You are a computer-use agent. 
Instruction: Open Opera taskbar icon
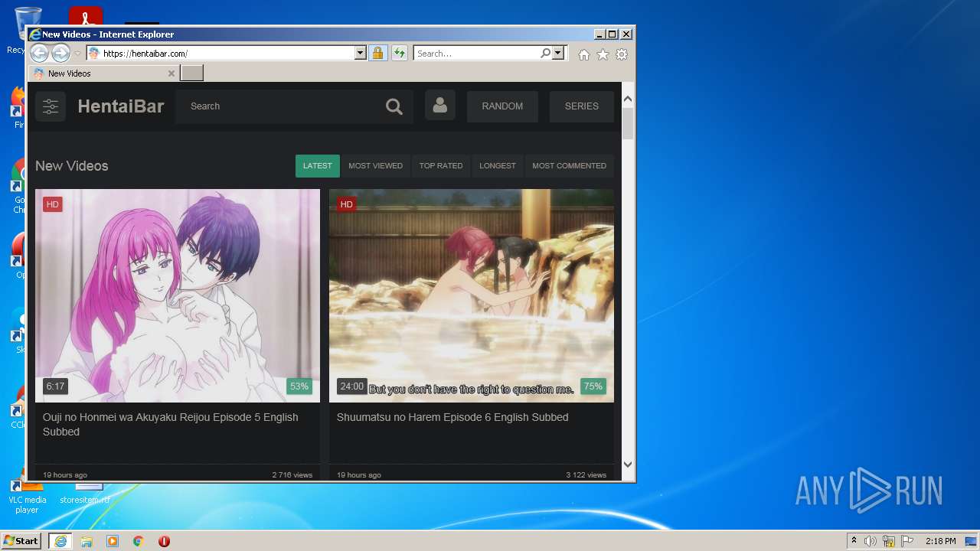pyautogui.click(x=164, y=541)
